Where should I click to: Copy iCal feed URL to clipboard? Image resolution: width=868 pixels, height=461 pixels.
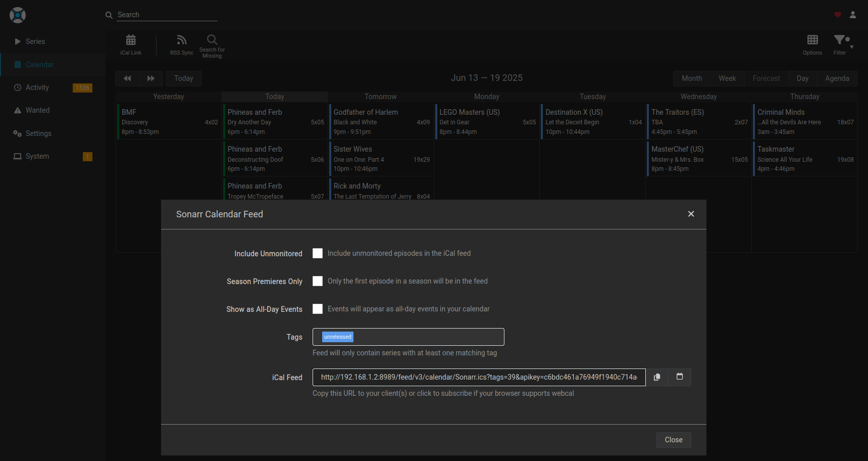[657, 377]
